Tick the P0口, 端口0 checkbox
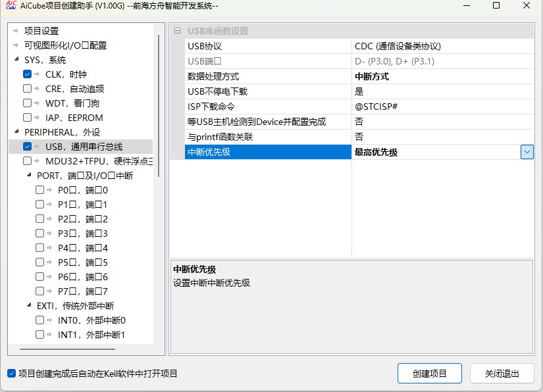 click(40, 190)
